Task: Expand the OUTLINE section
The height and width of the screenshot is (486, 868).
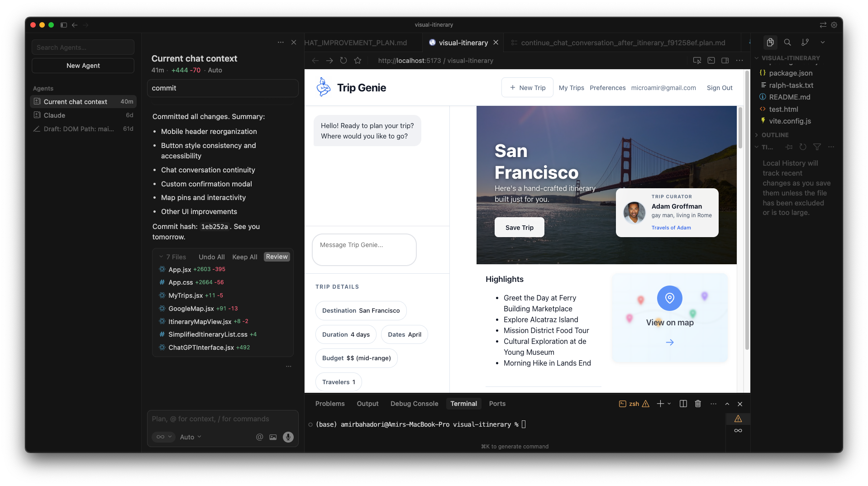Action: (x=774, y=135)
